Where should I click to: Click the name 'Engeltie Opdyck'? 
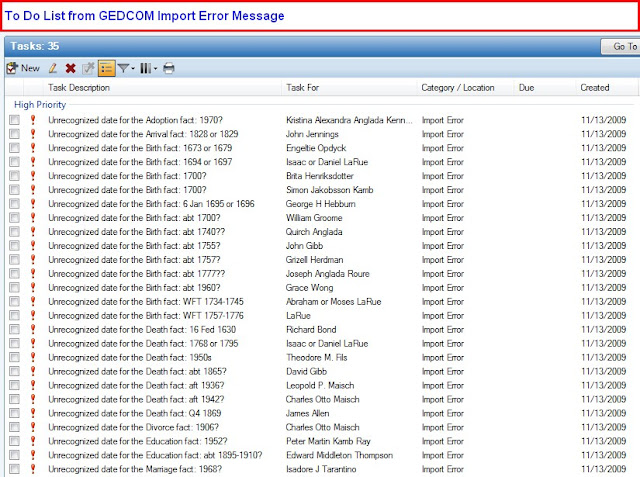point(316,148)
